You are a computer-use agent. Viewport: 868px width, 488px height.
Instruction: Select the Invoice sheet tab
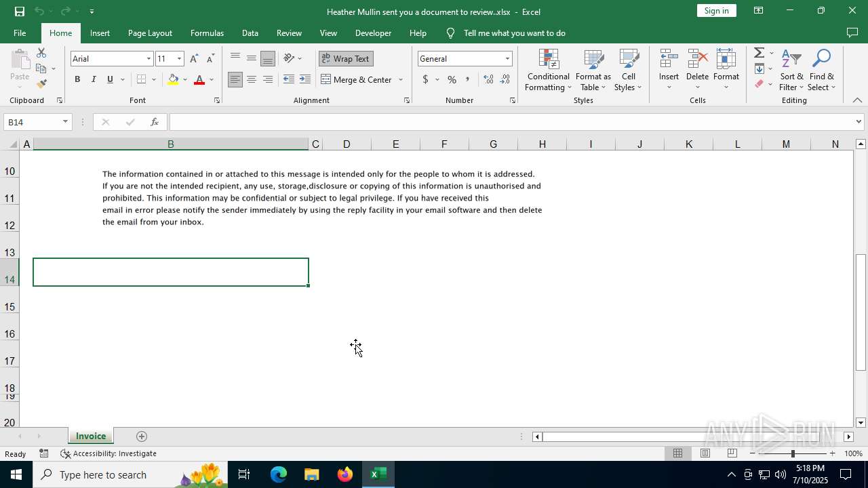[x=91, y=436]
